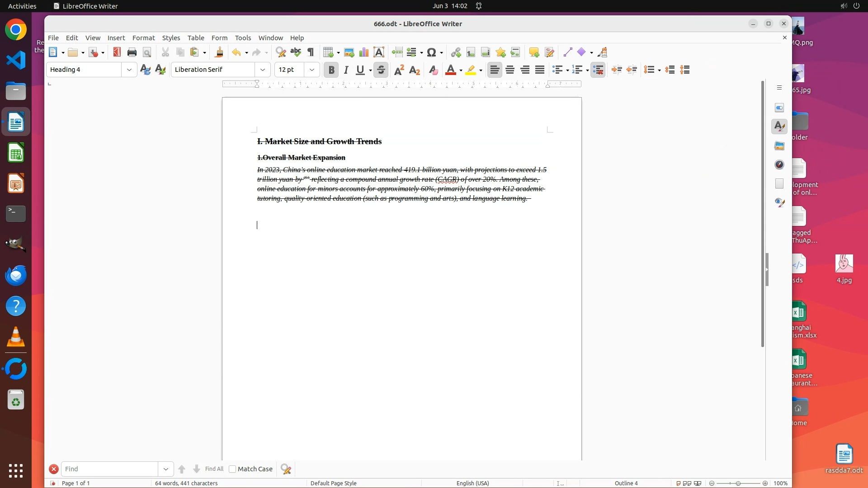Open the Tools menu

(x=243, y=38)
